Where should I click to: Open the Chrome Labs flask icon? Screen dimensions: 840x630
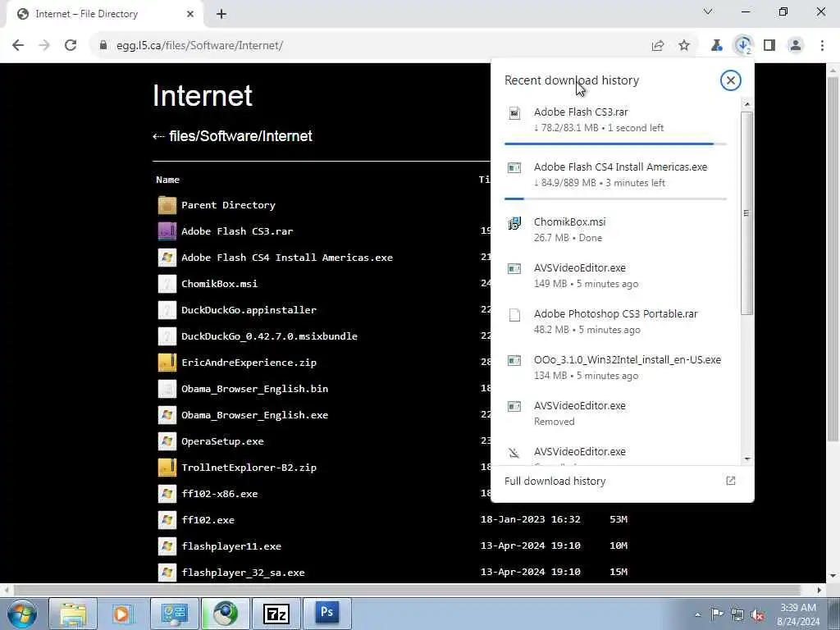point(716,46)
